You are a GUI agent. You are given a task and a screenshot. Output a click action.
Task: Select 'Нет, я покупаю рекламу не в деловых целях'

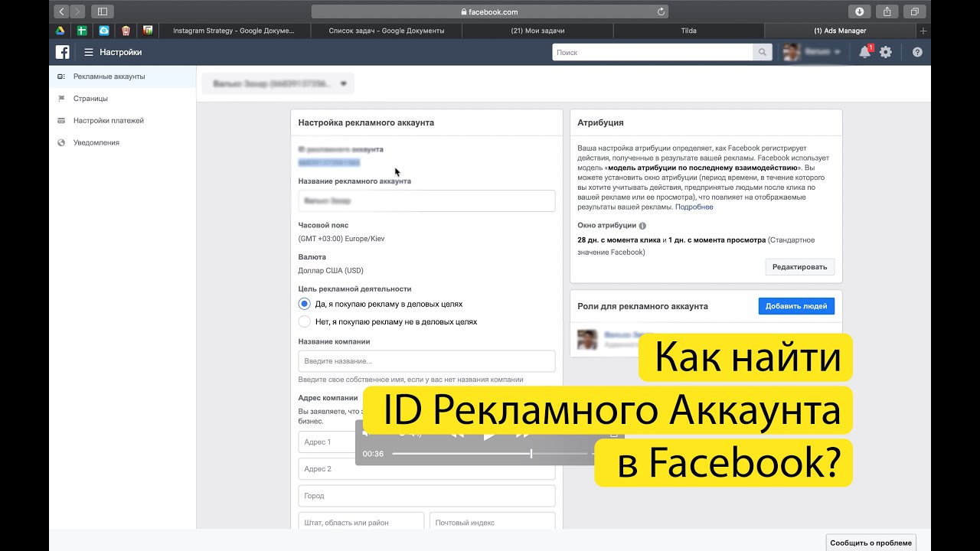click(305, 321)
